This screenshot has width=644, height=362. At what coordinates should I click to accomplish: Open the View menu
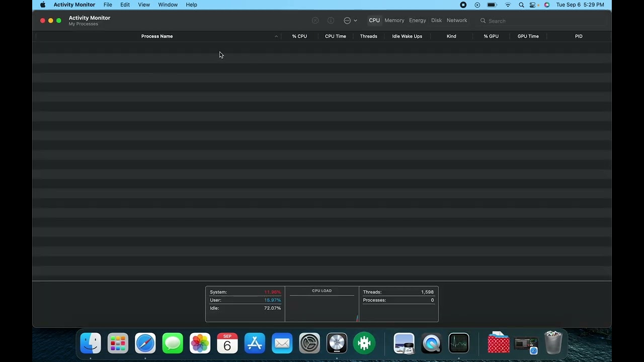[x=144, y=5]
